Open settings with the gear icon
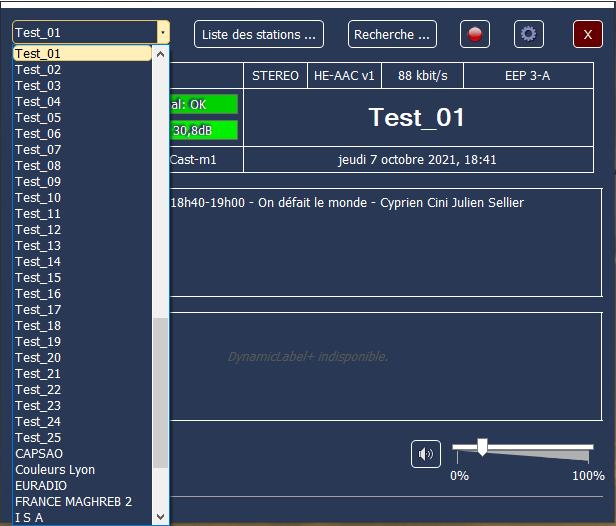Image resolution: width=616 pixels, height=526 pixels. pos(528,34)
